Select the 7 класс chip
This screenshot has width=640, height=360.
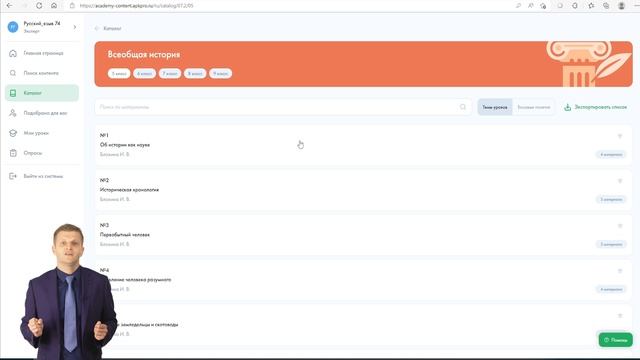[170, 73]
